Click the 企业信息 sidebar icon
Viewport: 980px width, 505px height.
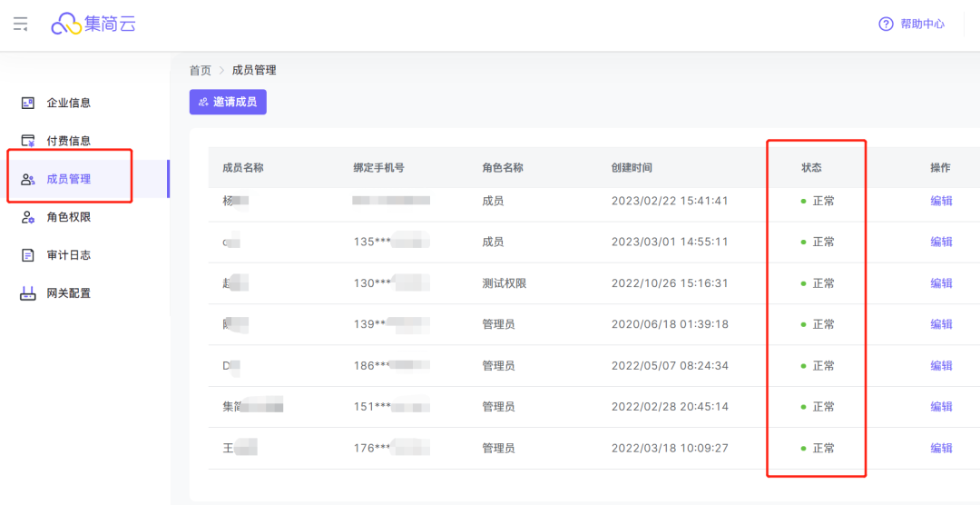point(28,104)
